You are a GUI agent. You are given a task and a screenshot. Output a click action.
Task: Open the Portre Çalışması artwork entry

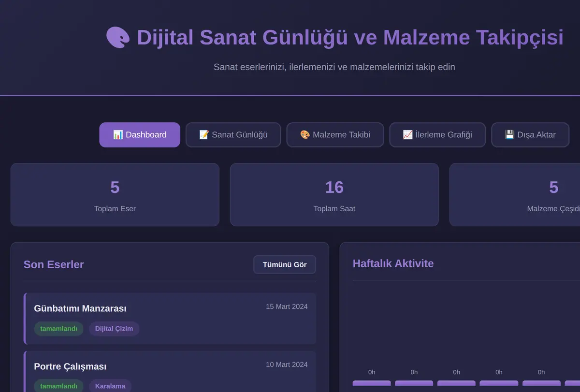coord(170,371)
